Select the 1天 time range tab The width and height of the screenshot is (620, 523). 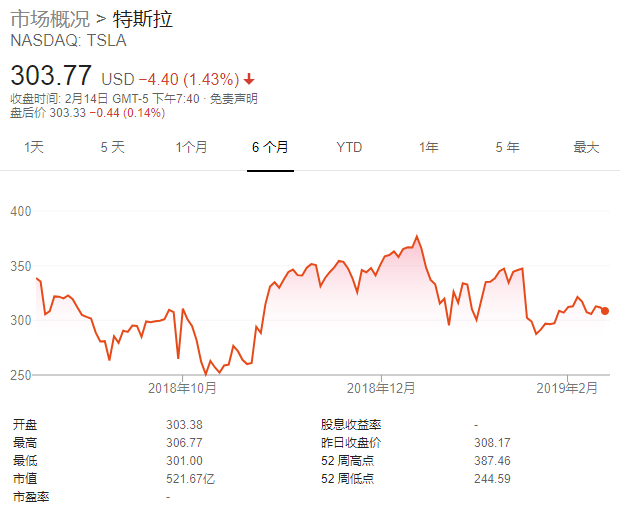(x=34, y=147)
